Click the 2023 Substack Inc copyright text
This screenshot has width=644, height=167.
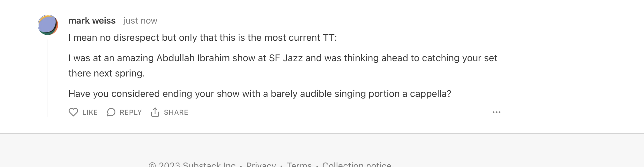click(192, 164)
